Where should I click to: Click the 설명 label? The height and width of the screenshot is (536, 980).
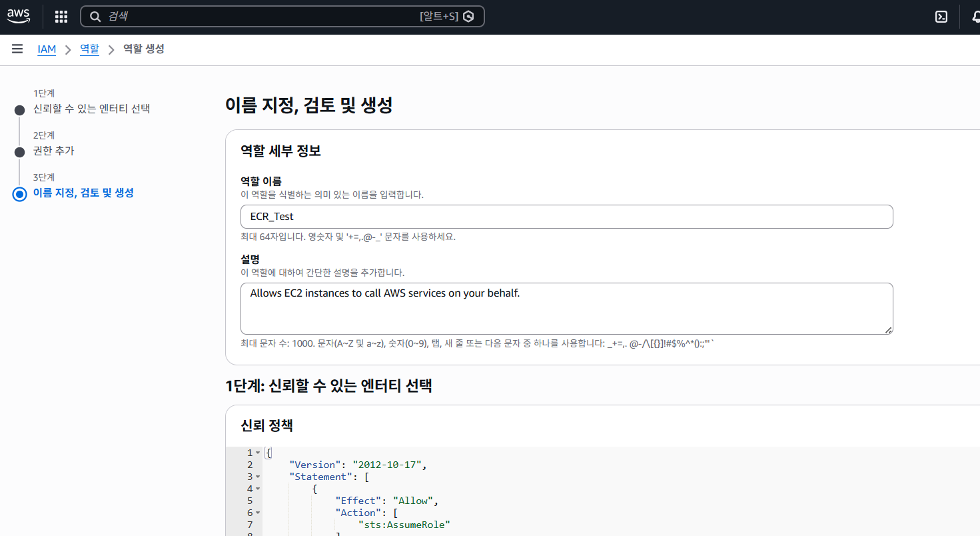pos(250,259)
